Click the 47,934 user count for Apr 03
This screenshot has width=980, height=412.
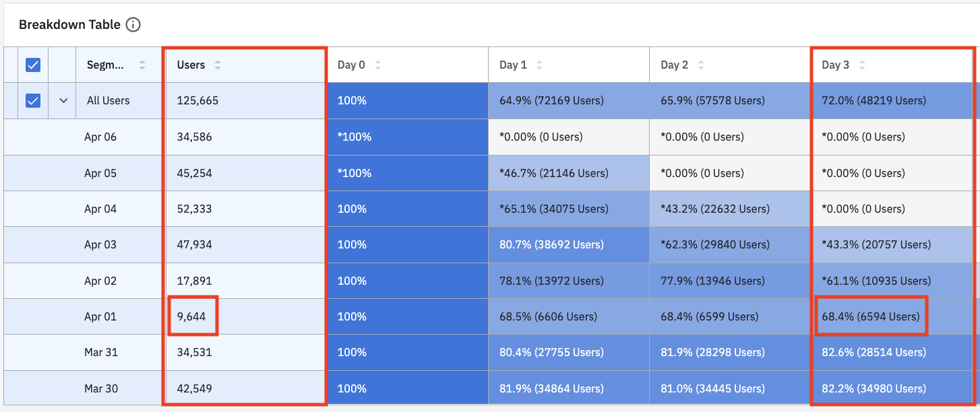pos(194,245)
